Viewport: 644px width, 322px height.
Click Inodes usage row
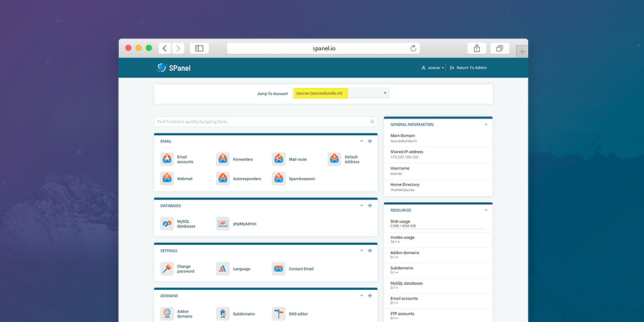click(438, 240)
